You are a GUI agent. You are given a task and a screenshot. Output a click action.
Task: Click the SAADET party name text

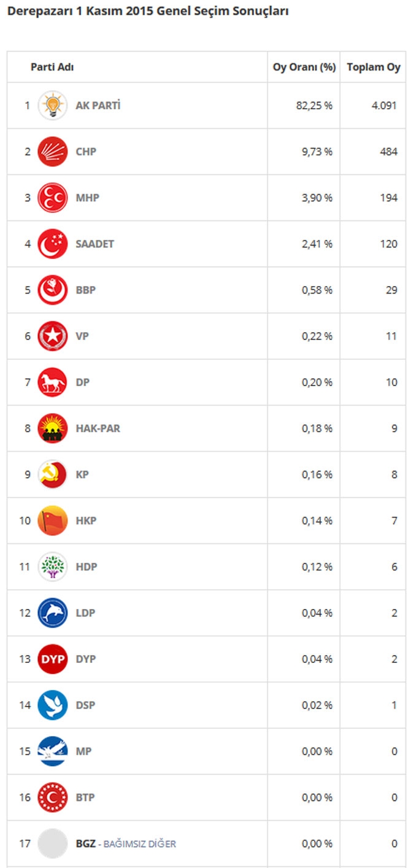(95, 244)
